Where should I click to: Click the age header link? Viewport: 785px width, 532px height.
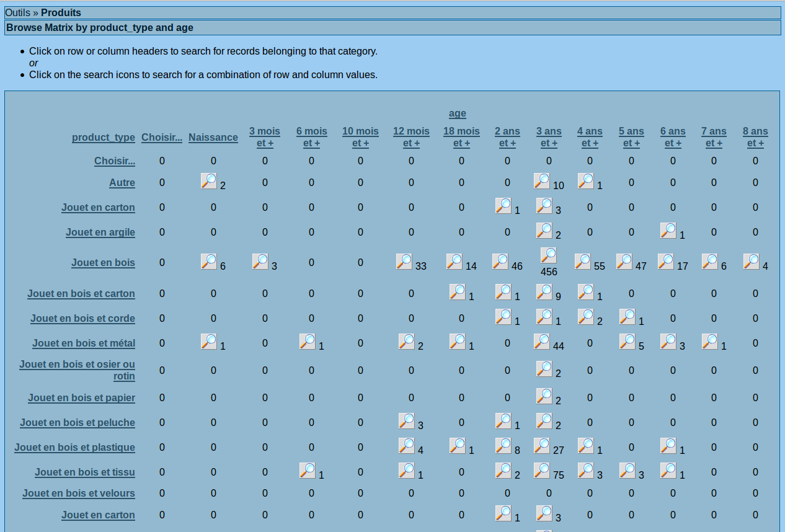tap(457, 113)
